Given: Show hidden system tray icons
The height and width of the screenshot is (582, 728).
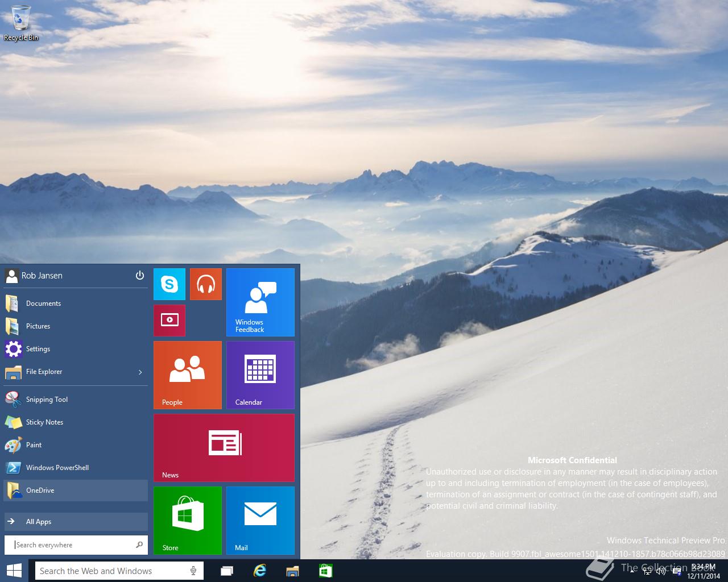Looking at the screenshot, I should point(632,571).
